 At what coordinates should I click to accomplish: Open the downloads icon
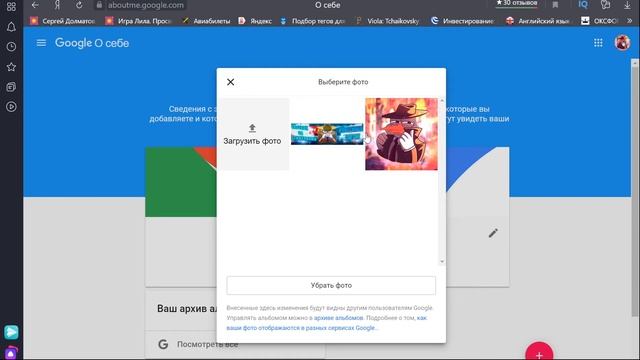point(627,5)
